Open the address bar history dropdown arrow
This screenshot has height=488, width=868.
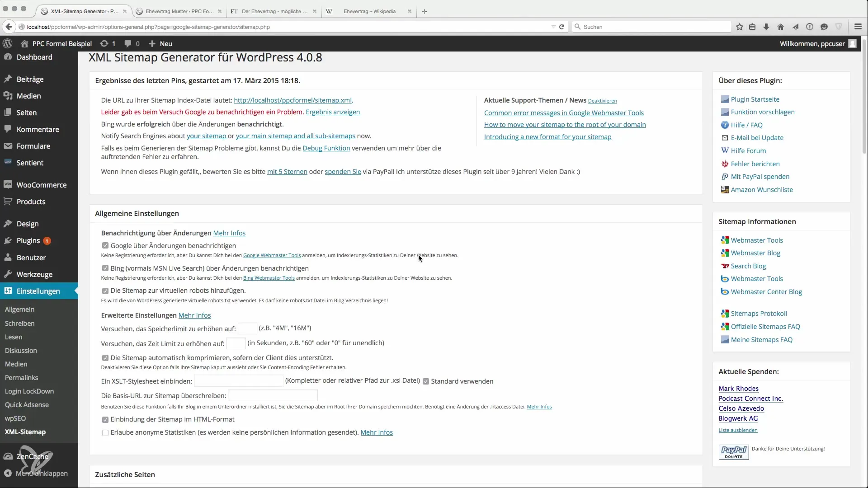coord(553,27)
